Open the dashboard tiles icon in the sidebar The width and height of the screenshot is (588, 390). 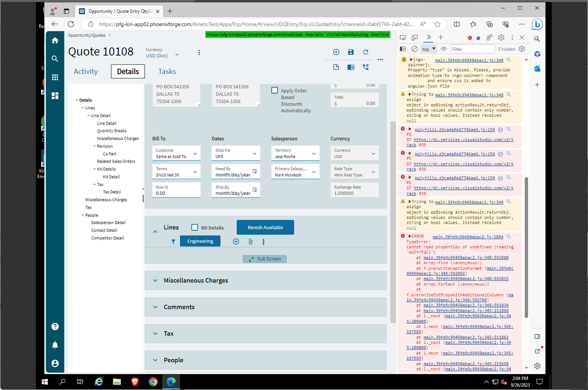55,96
